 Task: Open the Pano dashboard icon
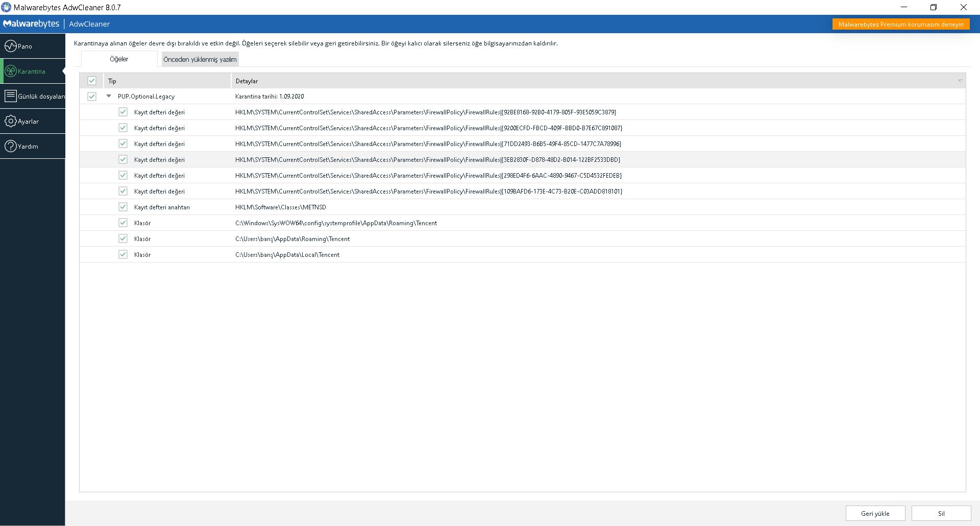tap(11, 46)
